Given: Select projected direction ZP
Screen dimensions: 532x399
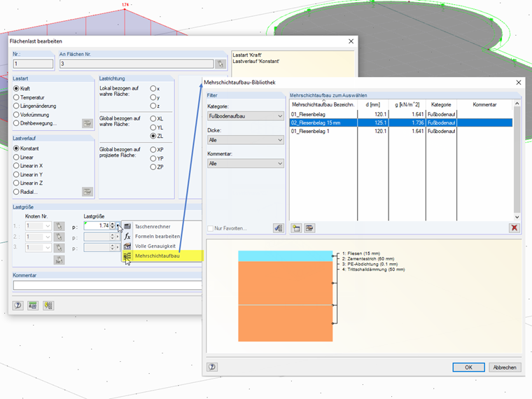Looking at the screenshot, I should [x=153, y=167].
